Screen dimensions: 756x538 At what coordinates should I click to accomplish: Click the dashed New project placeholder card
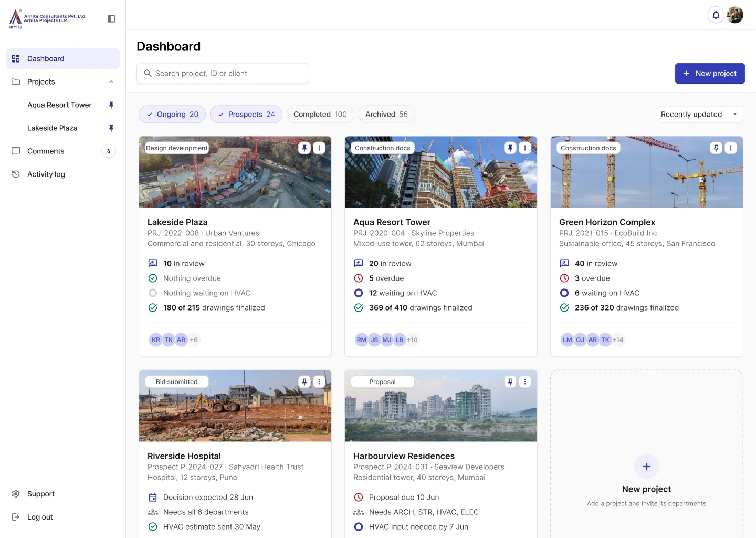point(647,454)
